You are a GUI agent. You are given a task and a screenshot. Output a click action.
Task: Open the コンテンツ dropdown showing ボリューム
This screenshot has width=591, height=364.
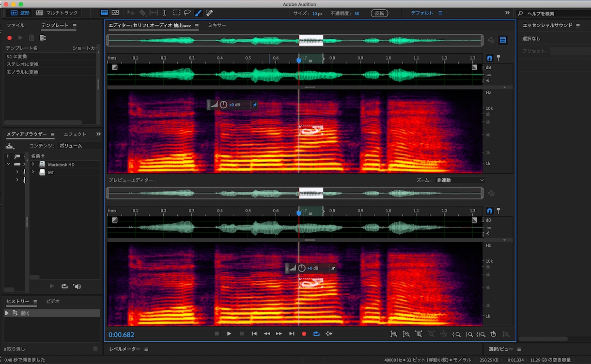(x=79, y=146)
